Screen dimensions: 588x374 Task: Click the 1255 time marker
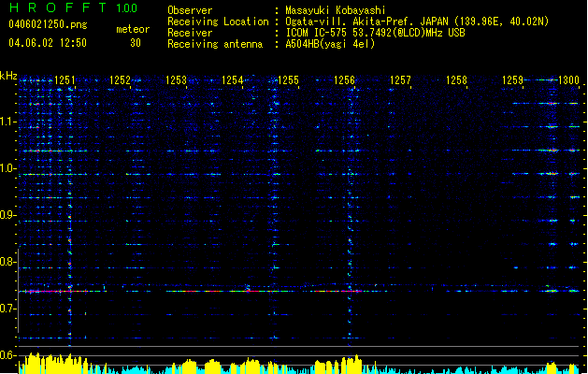pyautogui.click(x=288, y=80)
